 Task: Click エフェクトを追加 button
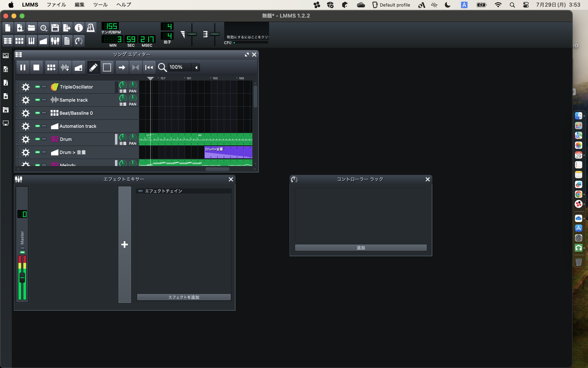[184, 297]
